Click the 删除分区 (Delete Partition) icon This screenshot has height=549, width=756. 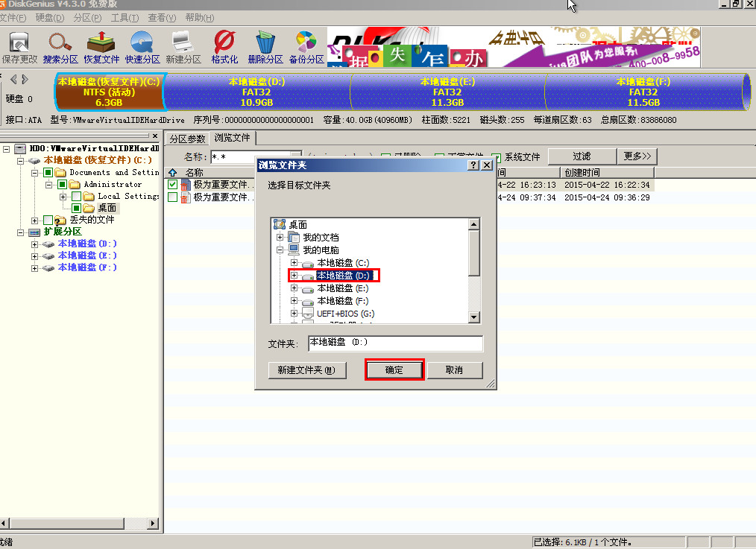click(x=265, y=46)
